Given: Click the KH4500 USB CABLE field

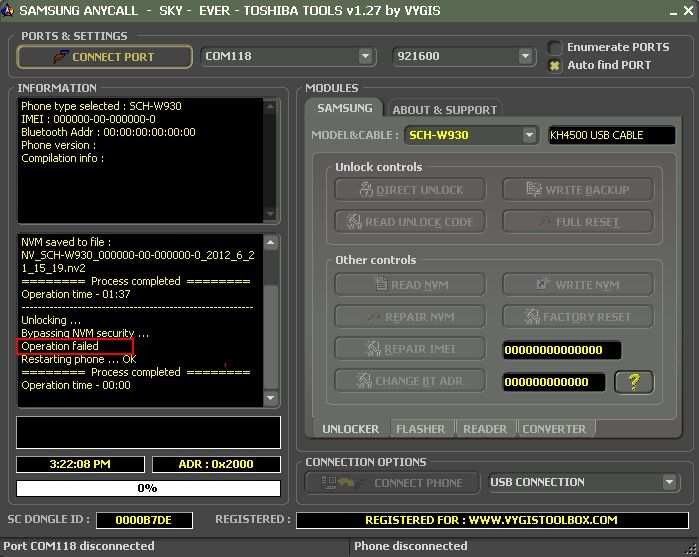Looking at the screenshot, I should [611, 135].
